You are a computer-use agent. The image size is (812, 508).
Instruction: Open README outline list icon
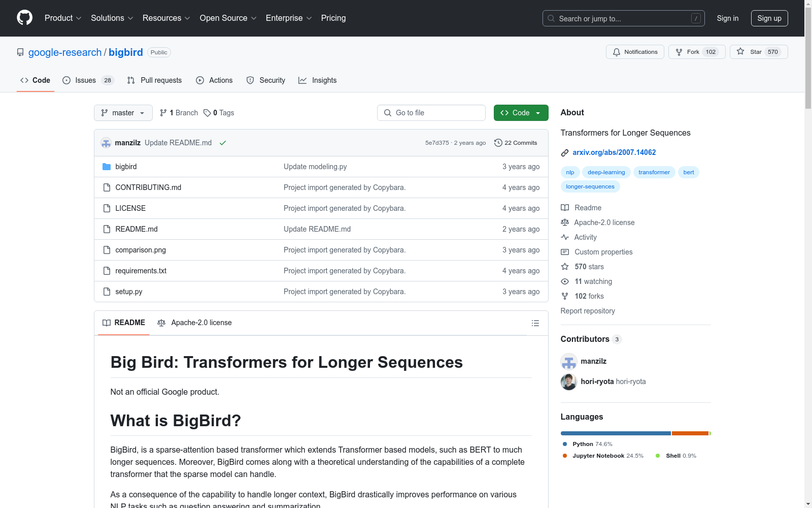pos(535,323)
